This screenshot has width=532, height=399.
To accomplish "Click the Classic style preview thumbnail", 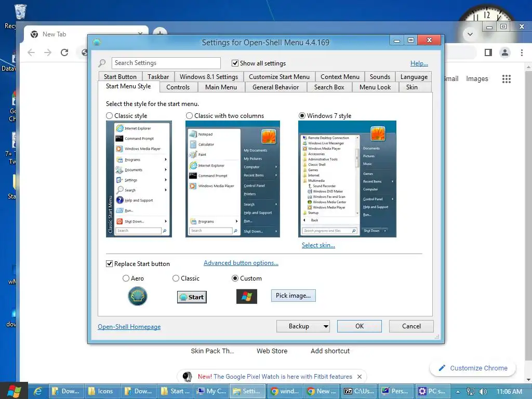I will 139,179.
